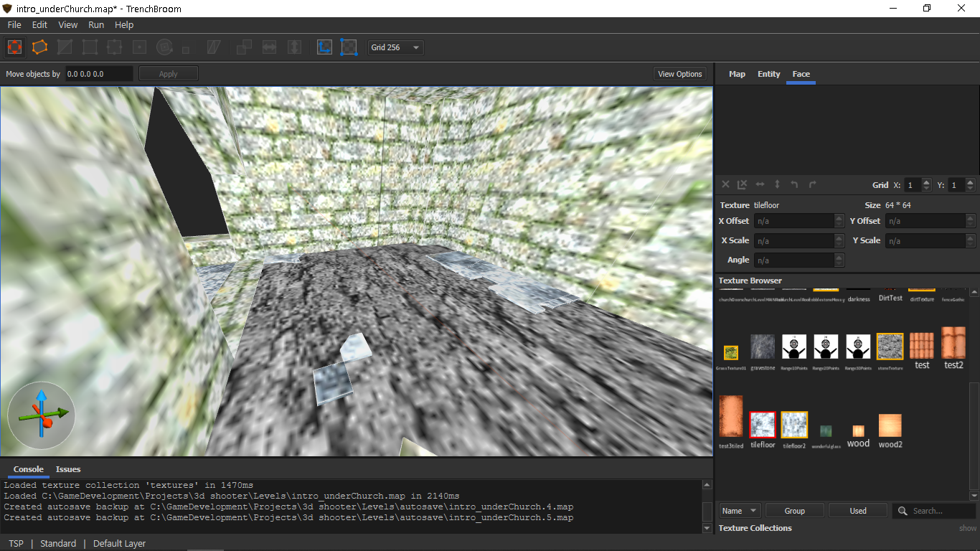Image resolution: width=980 pixels, height=551 pixels.
Task: Click rotate texture clockwise arrow icon
Action: click(x=812, y=185)
